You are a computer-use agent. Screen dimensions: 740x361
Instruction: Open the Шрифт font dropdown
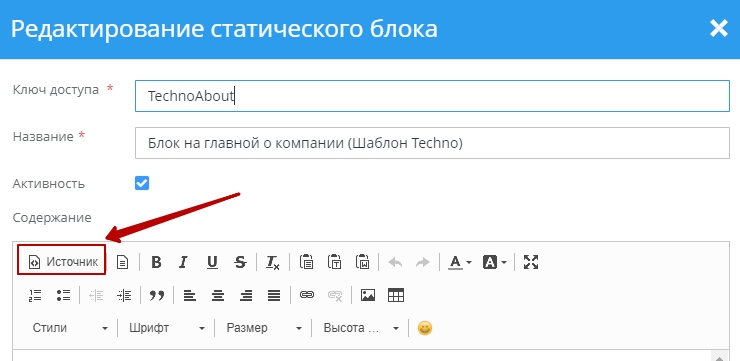(x=167, y=328)
